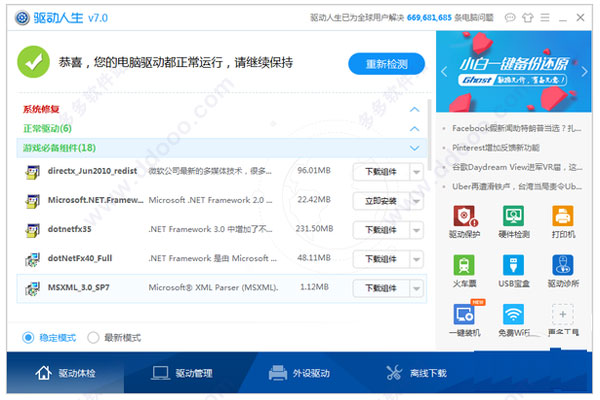Click 下载组件 for directx_Jun2010_redist

point(381,172)
